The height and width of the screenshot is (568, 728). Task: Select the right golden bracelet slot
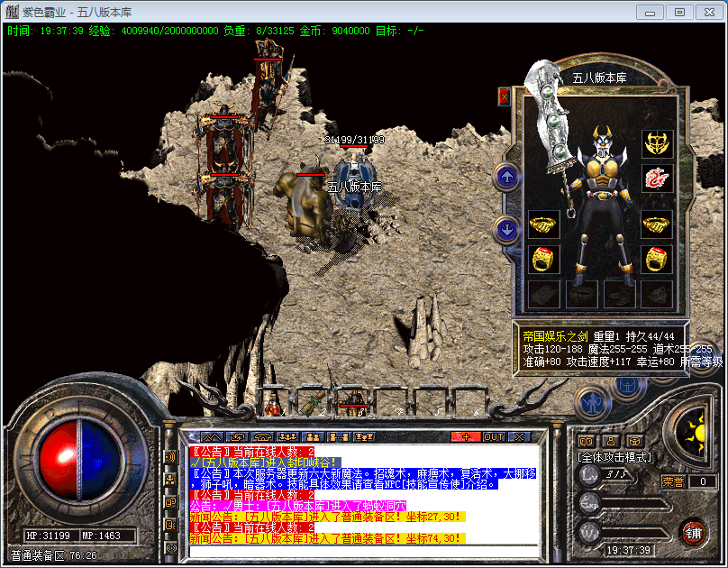[x=657, y=224]
